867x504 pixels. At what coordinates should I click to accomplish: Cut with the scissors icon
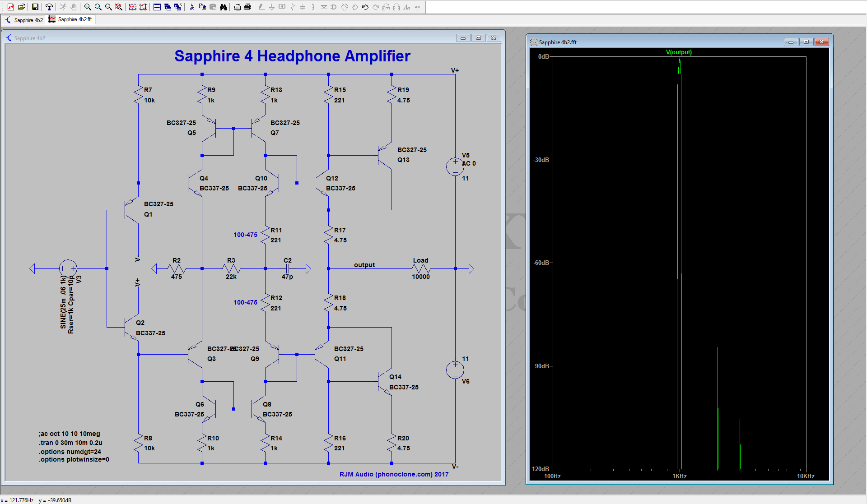tap(192, 7)
